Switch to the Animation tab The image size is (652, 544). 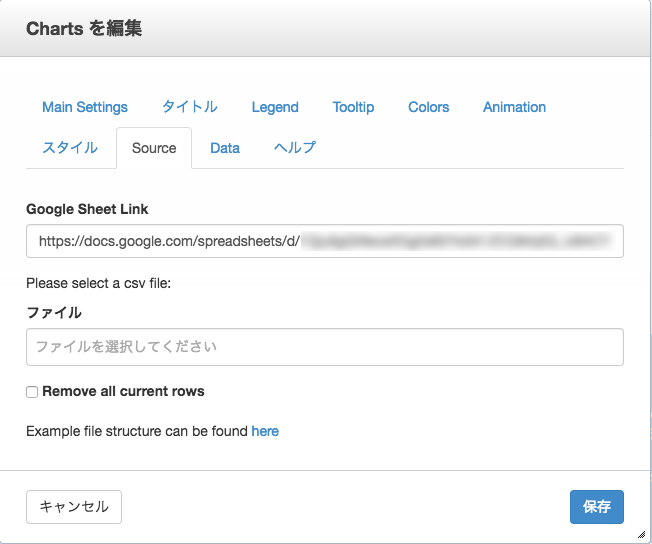tap(514, 107)
